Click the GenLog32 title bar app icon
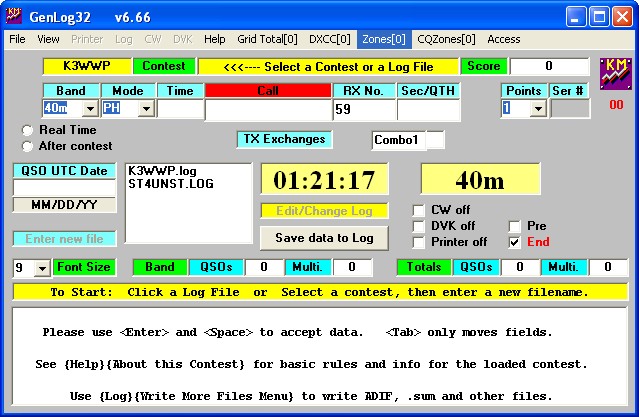This screenshot has height=417, width=639. pos(15,15)
